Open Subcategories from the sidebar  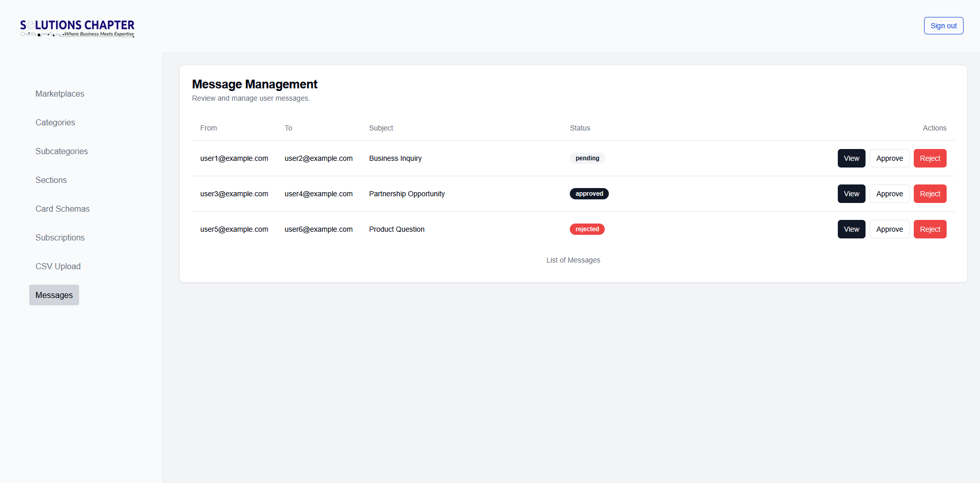(62, 151)
